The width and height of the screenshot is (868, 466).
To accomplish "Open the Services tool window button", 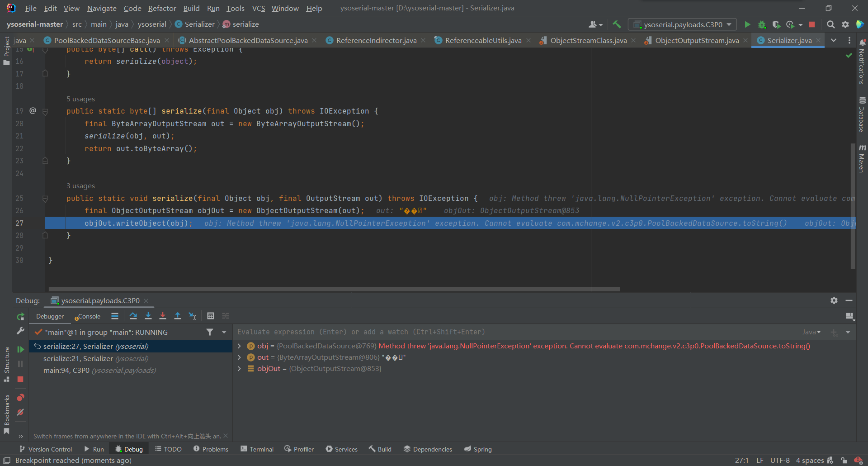I will [341, 449].
